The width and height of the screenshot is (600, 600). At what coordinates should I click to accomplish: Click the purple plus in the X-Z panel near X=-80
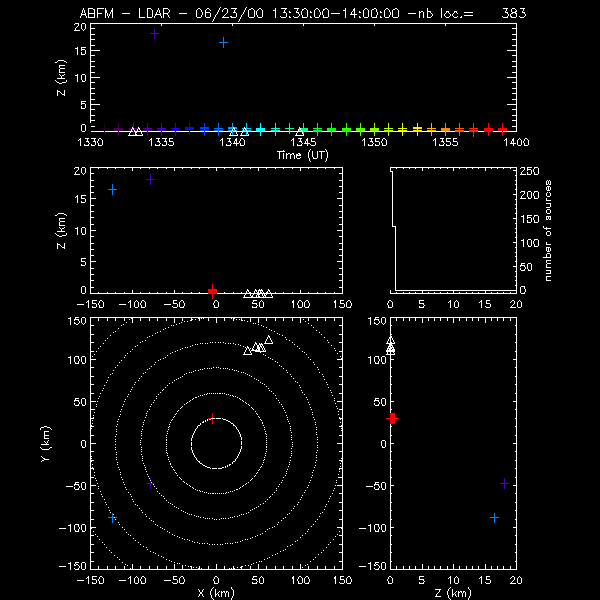(x=150, y=179)
